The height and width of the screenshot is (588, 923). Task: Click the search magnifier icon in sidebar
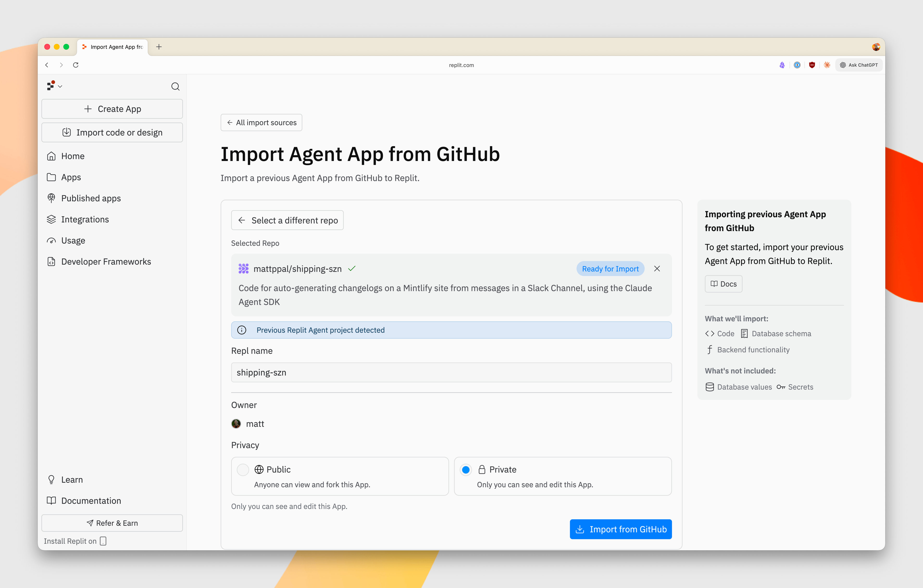pos(175,86)
